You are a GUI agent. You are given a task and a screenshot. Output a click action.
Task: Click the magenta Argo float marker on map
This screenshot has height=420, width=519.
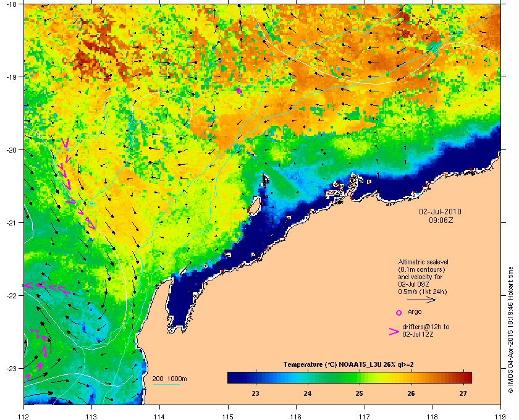[238, 90]
